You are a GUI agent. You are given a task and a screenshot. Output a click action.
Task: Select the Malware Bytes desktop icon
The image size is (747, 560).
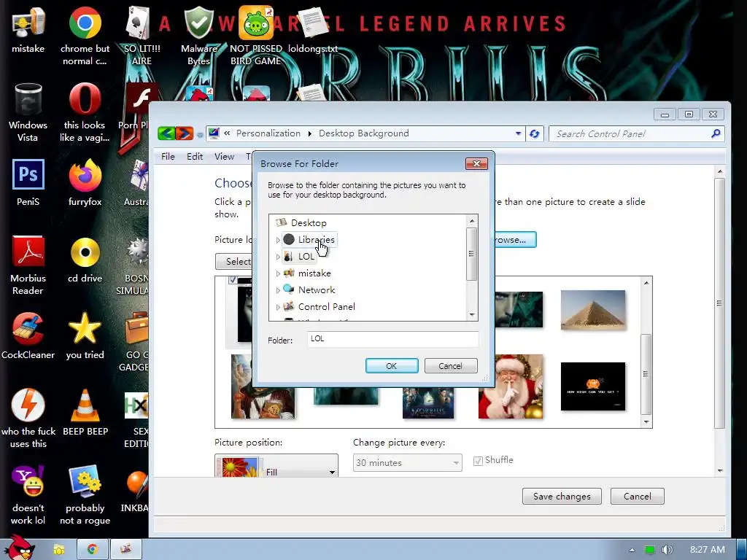click(198, 36)
